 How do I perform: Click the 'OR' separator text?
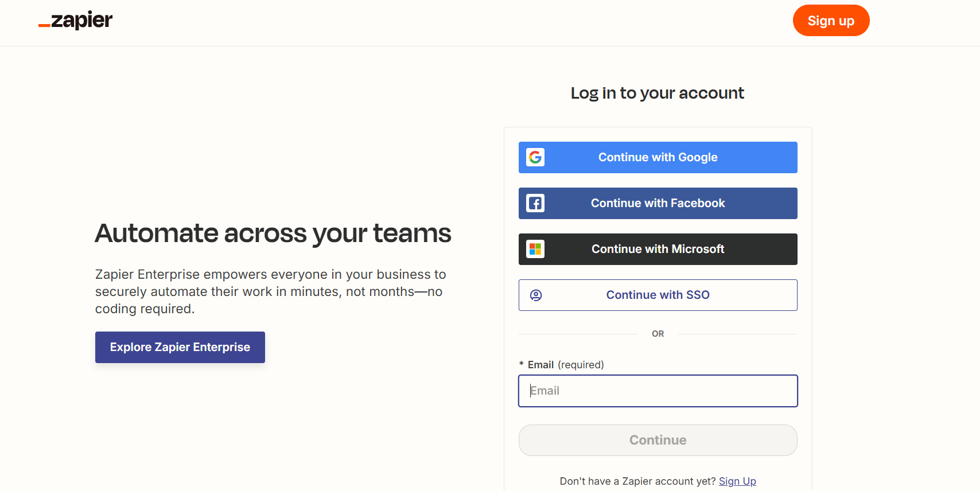tap(658, 334)
